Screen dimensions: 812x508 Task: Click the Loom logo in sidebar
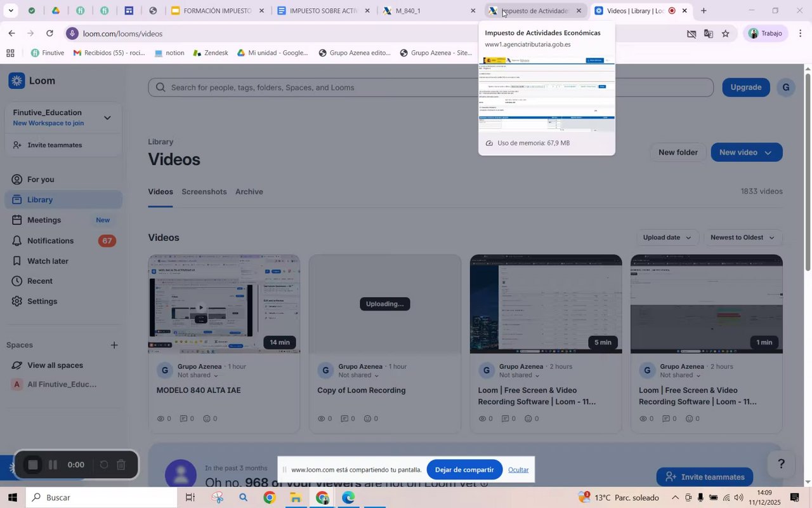pyautogui.click(x=32, y=81)
